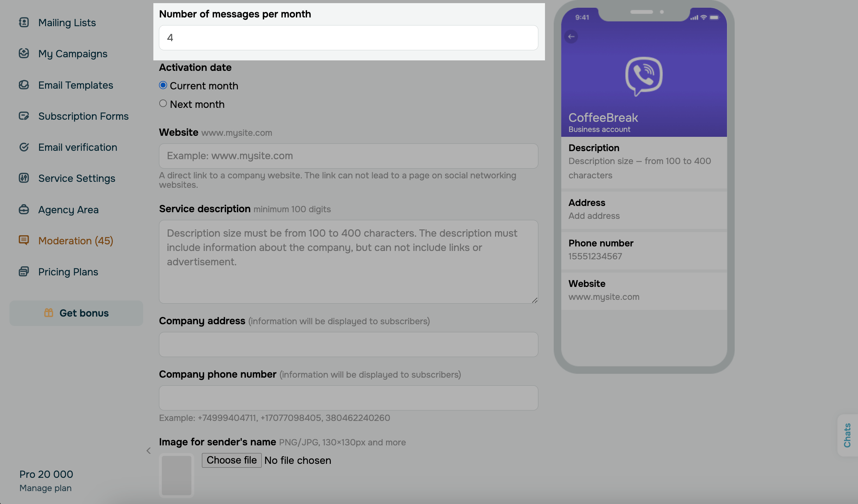Select the Next month radio button
The image size is (858, 504).
tap(163, 104)
